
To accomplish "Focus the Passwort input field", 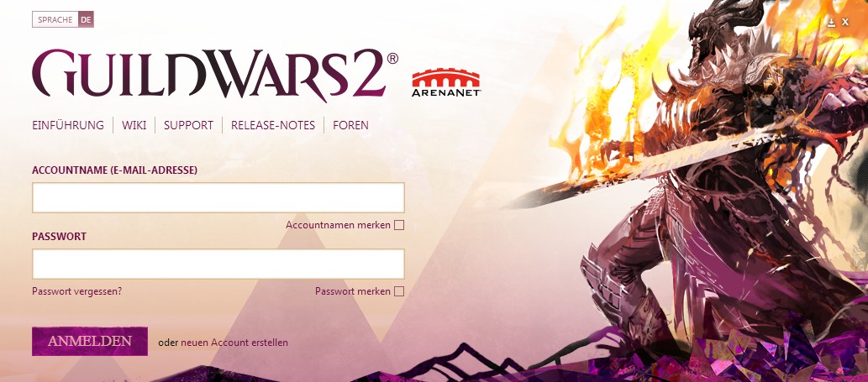I will point(218,264).
